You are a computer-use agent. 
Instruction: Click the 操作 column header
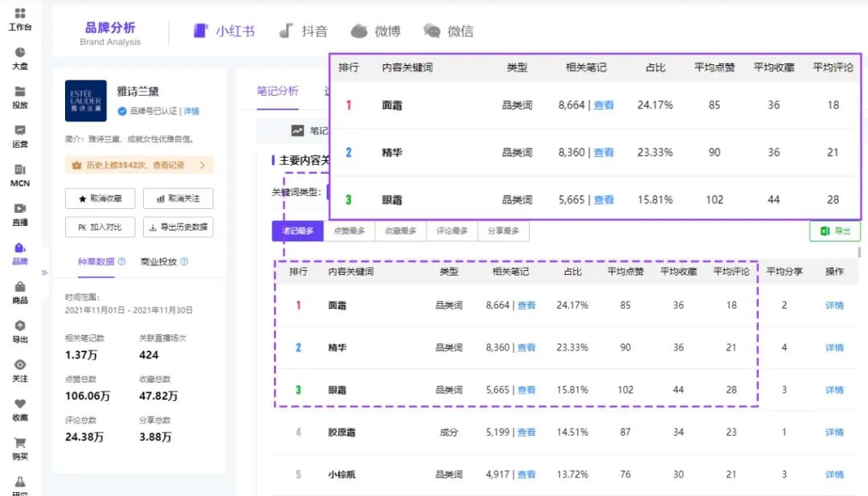[x=834, y=271]
